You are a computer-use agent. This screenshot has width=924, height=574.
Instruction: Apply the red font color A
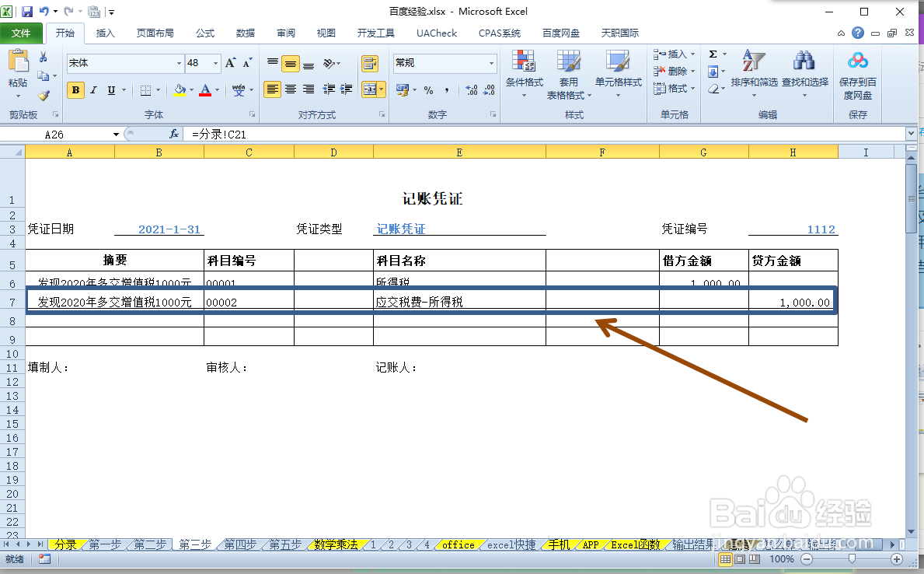205,90
